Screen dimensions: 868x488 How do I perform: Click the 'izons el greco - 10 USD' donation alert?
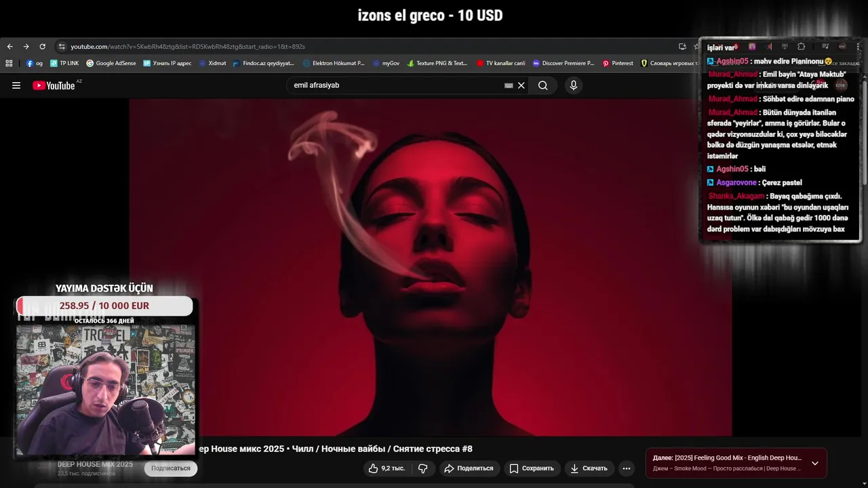[x=430, y=15]
